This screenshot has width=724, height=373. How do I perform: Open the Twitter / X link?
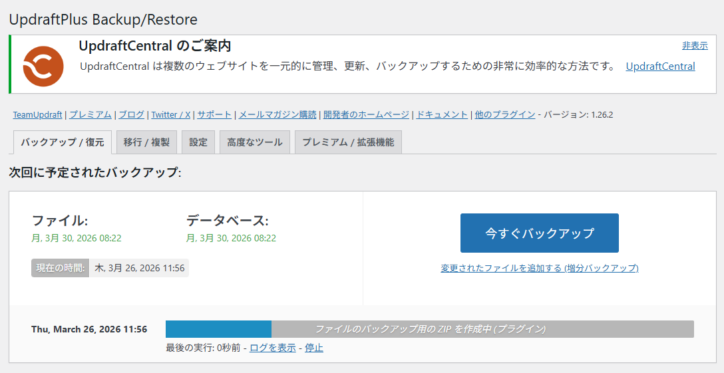171,115
